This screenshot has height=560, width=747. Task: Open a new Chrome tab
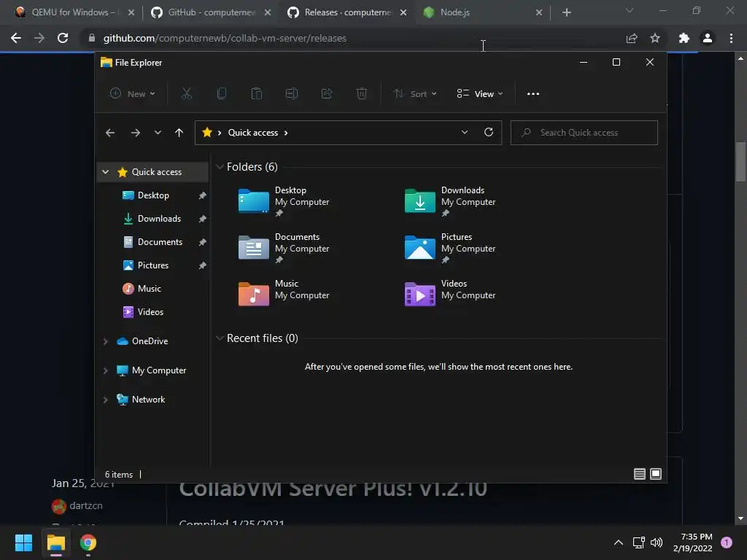[x=566, y=12]
